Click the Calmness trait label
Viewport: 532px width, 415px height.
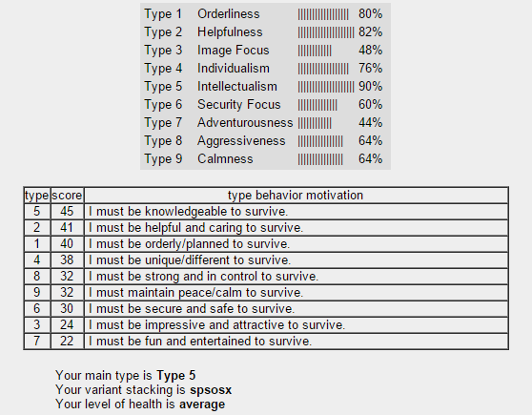click(225, 159)
